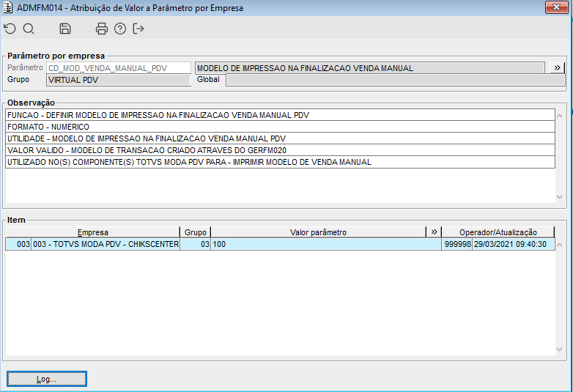Click the Grupo column header in Item grid
573x392 pixels.
[x=196, y=232]
